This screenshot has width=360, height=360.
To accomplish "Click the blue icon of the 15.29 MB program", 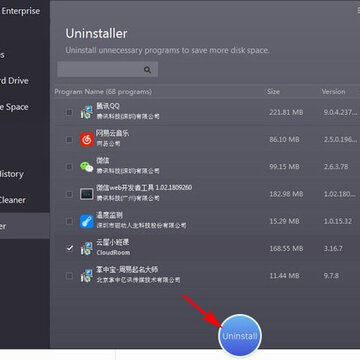I will click(x=87, y=221).
